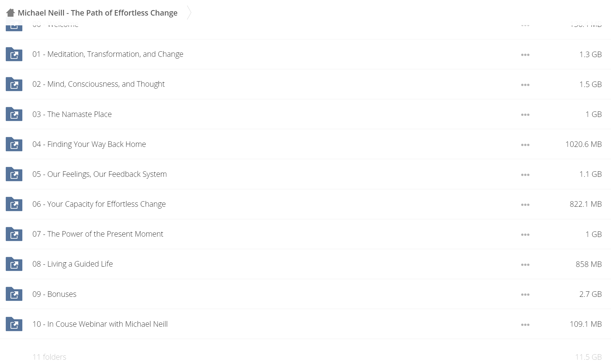Select folder icon for Finding Your Way Back Home
The image size is (611, 364).
(14, 144)
